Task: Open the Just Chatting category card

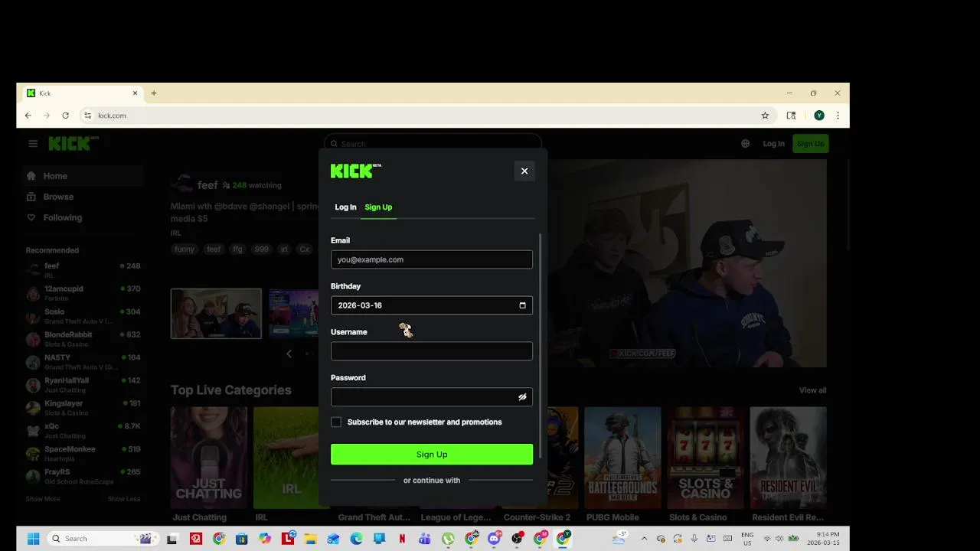Action: 209,458
